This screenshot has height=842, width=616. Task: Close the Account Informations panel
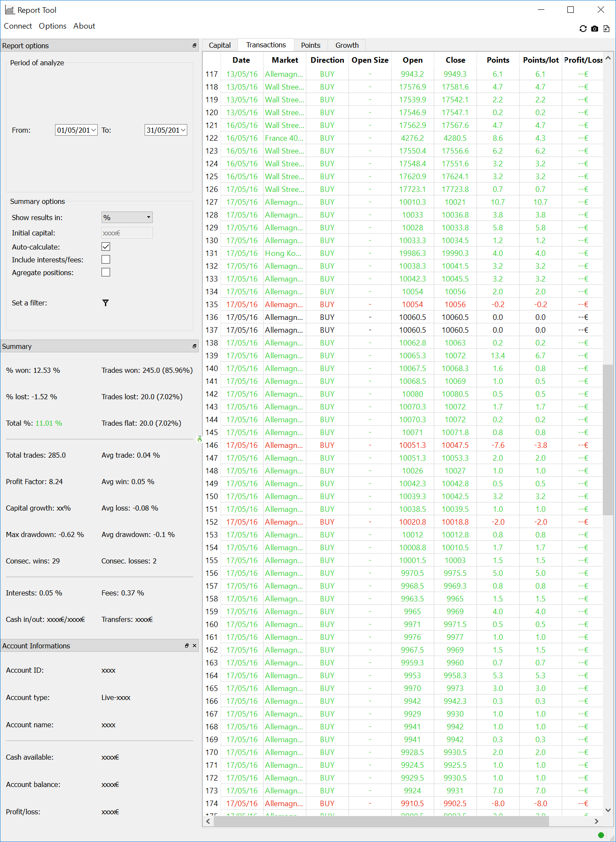click(x=195, y=646)
